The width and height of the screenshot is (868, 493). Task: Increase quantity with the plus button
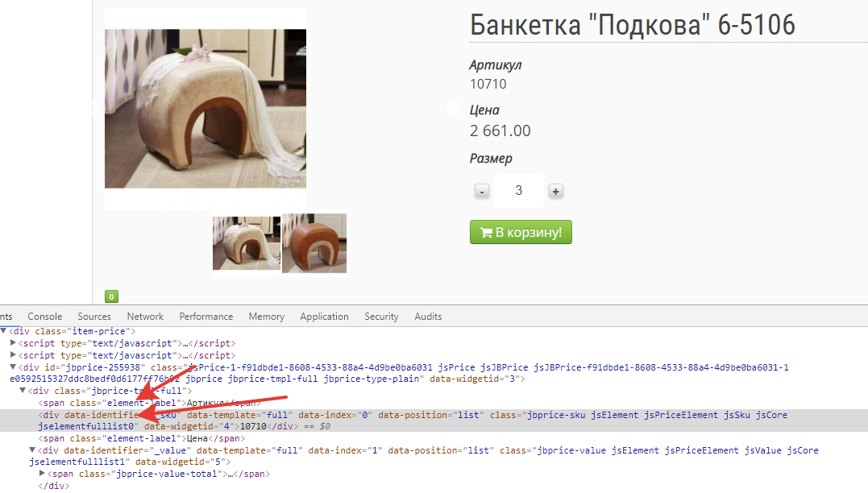[x=555, y=192]
